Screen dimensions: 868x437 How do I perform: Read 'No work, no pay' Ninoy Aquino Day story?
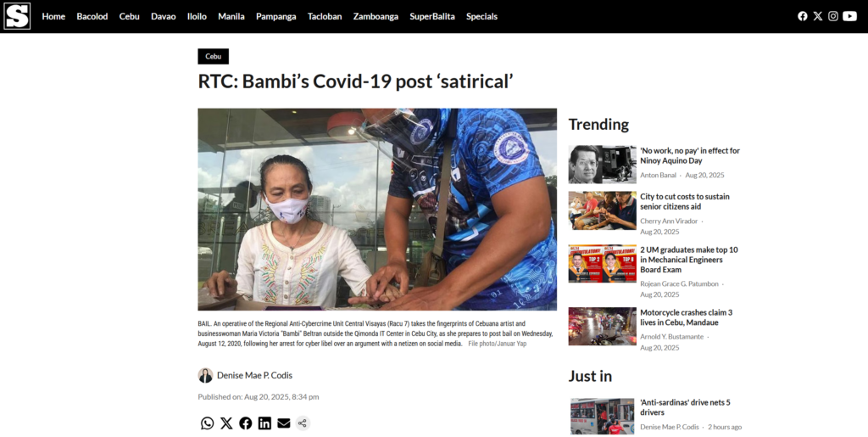coord(690,155)
